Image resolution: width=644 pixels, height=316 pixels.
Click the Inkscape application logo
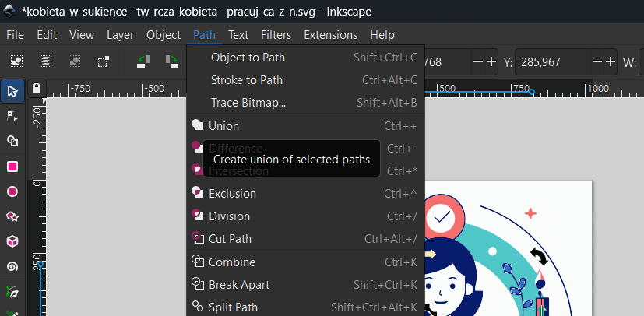(x=10, y=11)
